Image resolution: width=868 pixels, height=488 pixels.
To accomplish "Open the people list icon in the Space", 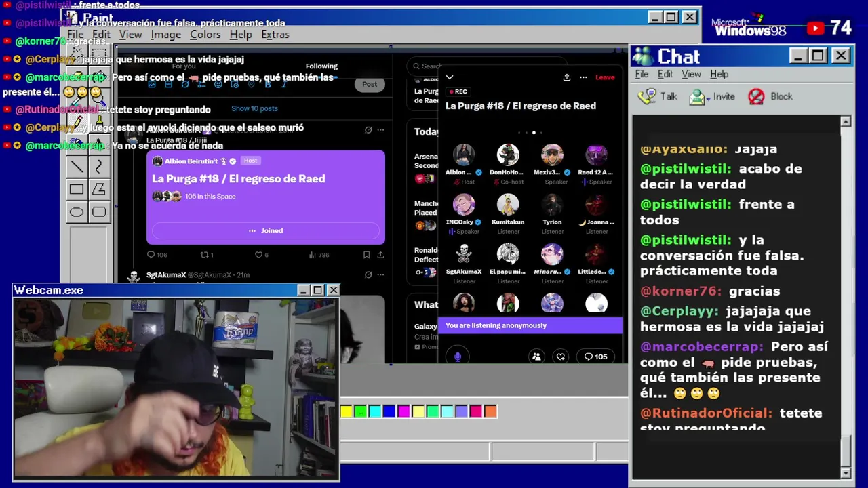I will (536, 357).
